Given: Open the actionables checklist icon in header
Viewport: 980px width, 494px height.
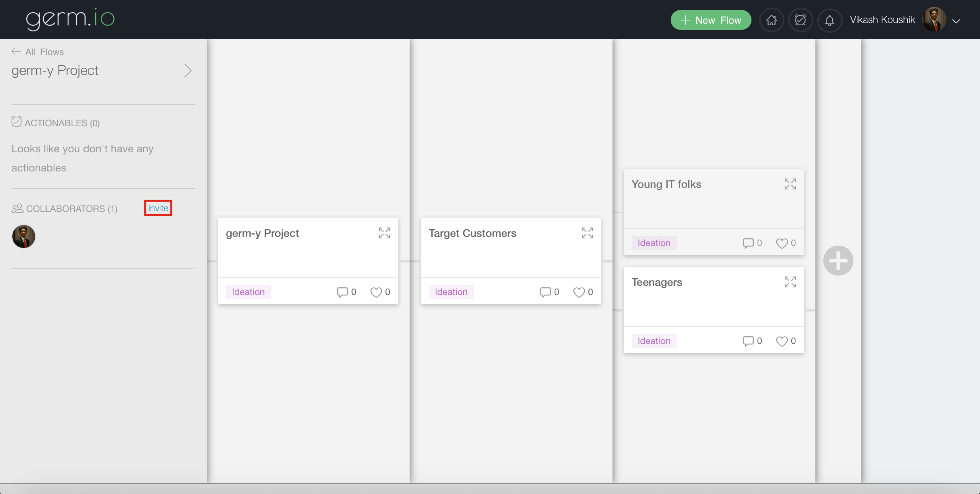Looking at the screenshot, I should 800,20.
